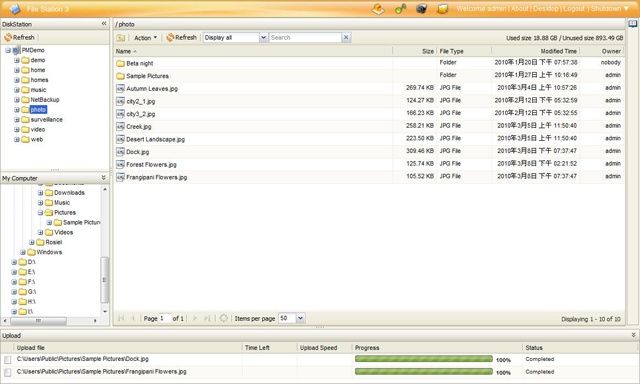The image size is (640, 384).
Task: Click Frangipani Flowers.jpg file icon
Action: click(120, 177)
